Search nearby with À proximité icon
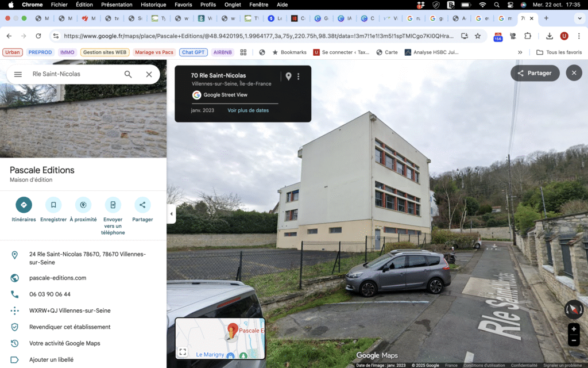588x368 pixels. pyautogui.click(x=83, y=205)
